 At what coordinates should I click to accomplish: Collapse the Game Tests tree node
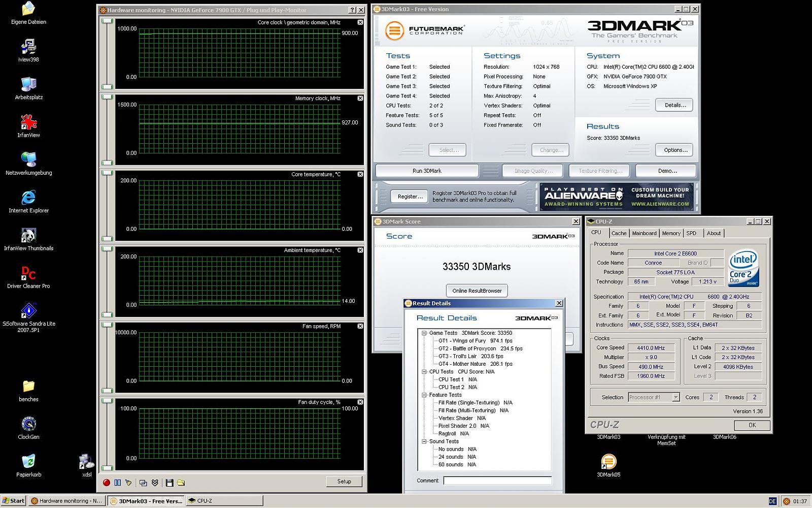coord(424,333)
